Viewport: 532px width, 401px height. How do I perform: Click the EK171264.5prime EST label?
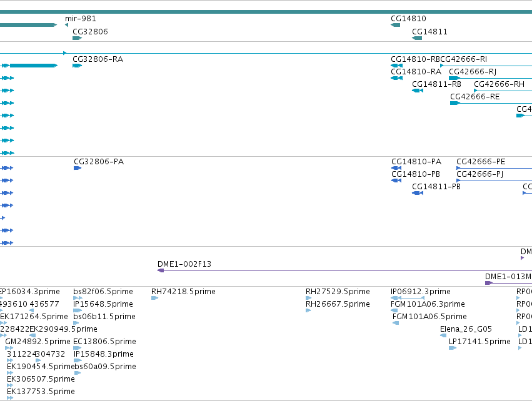[34, 317]
